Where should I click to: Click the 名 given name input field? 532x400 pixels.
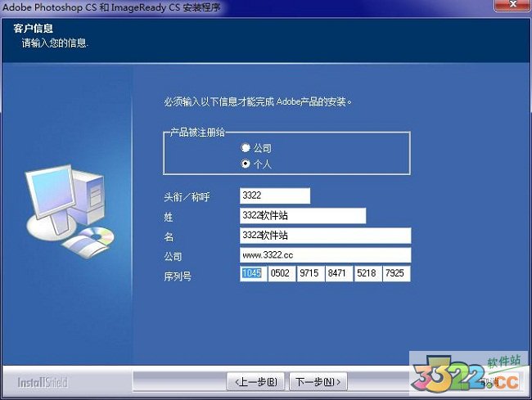click(326, 236)
